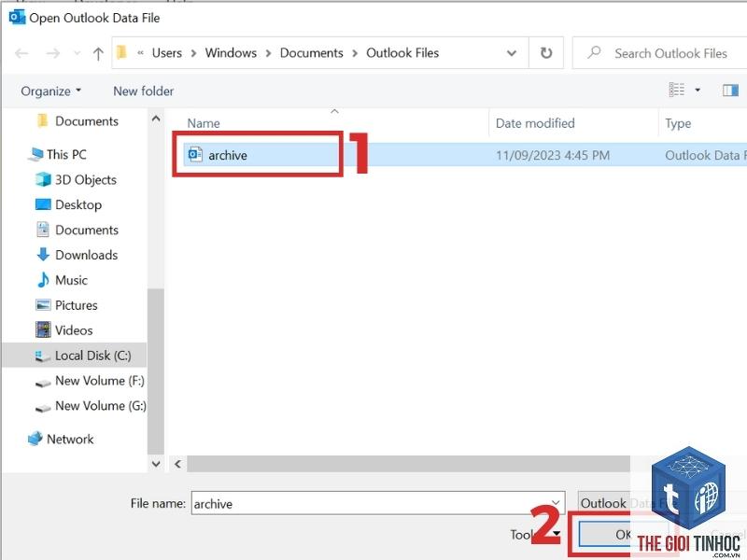Click the horizontal scrollbar thumb
747x560 pixels.
[409, 464]
